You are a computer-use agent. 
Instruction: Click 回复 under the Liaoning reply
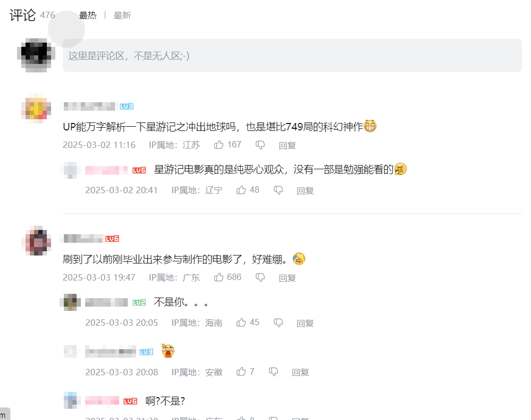pos(305,191)
